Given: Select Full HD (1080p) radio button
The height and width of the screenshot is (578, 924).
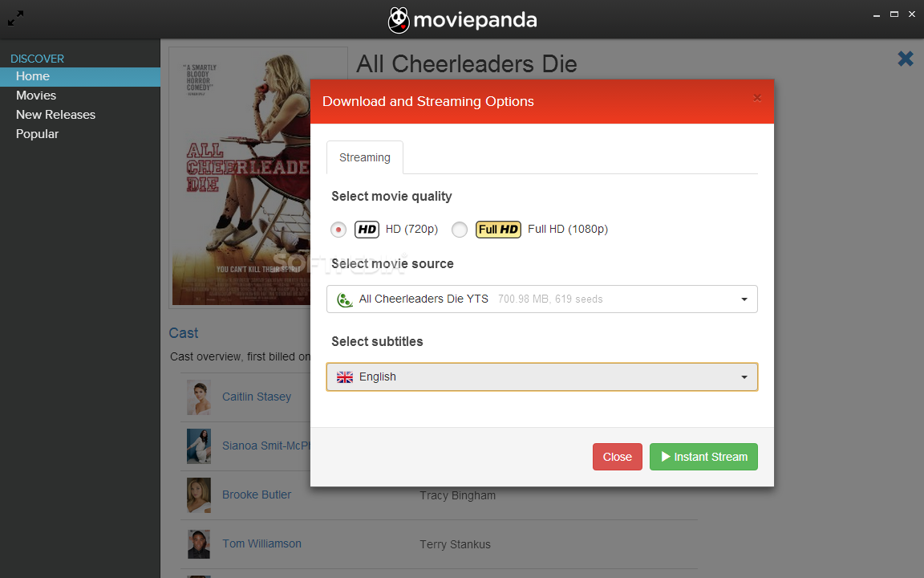Looking at the screenshot, I should [x=460, y=230].
